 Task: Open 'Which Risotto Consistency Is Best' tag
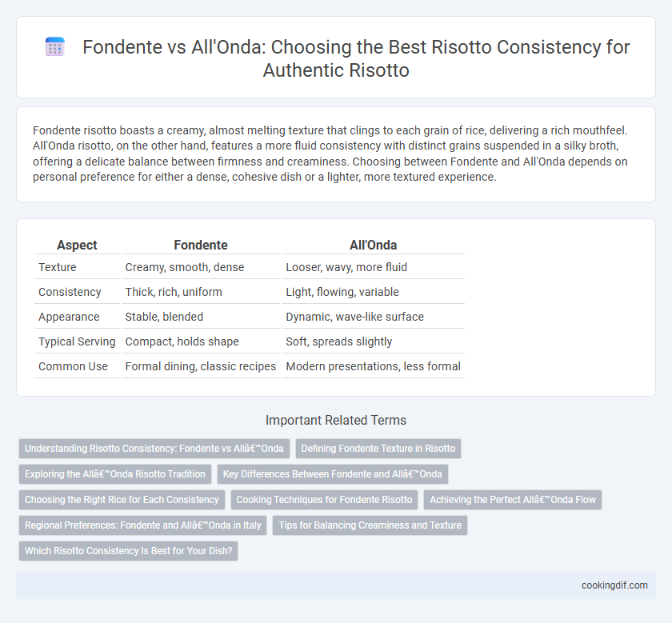pyautogui.click(x=129, y=551)
